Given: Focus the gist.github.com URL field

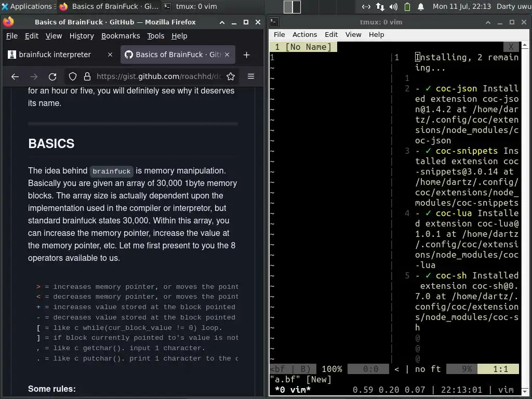Looking at the screenshot, I should point(159,77).
